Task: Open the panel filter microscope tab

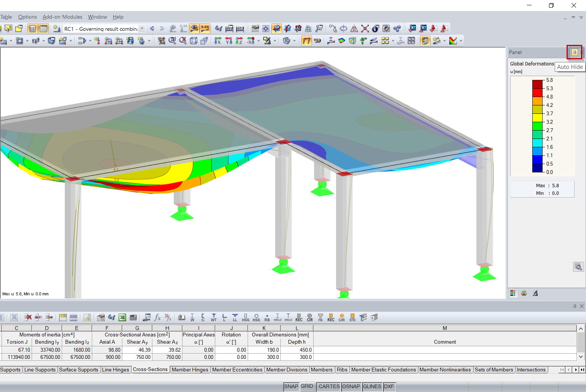Action: click(535, 293)
